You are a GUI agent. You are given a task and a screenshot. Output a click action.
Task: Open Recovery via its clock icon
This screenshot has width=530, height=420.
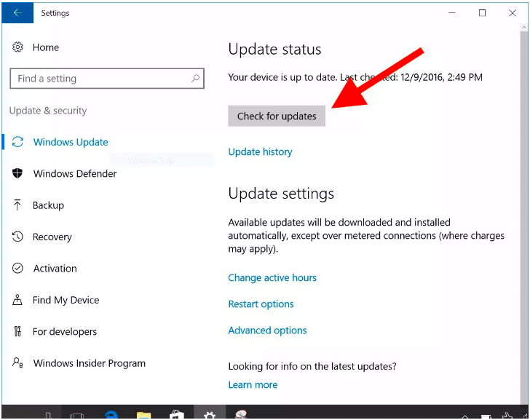[17, 237]
